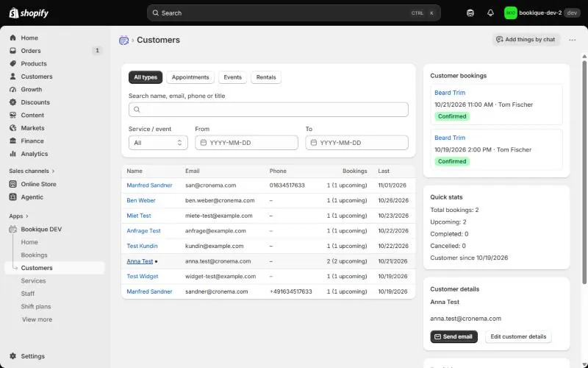Open Bookings in Bookique DEV menu
This screenshot has width=588, height=368.
tap(34, 255)
